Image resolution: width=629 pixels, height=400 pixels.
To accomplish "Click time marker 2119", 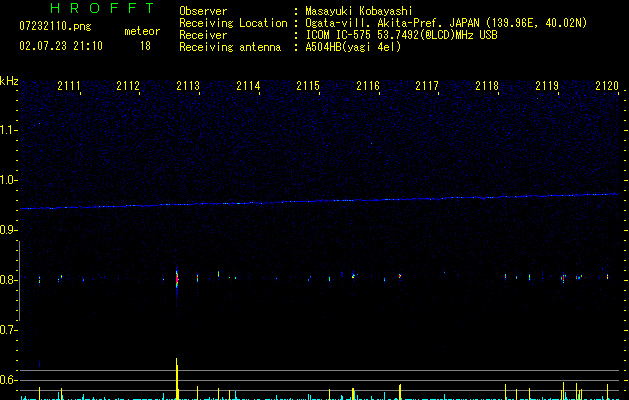I will click(x=547, y=86).
